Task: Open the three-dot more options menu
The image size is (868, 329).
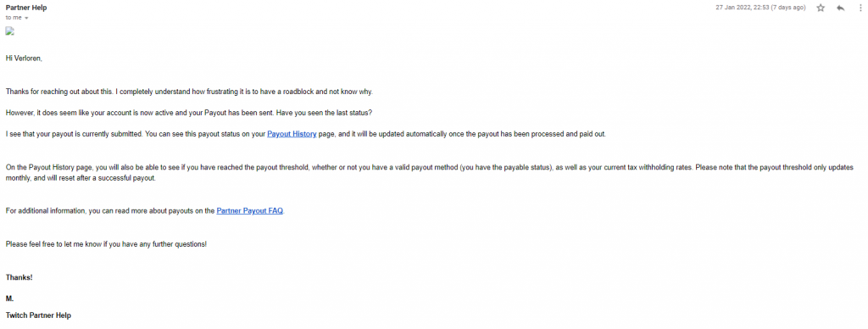Action: click(861, 8)
